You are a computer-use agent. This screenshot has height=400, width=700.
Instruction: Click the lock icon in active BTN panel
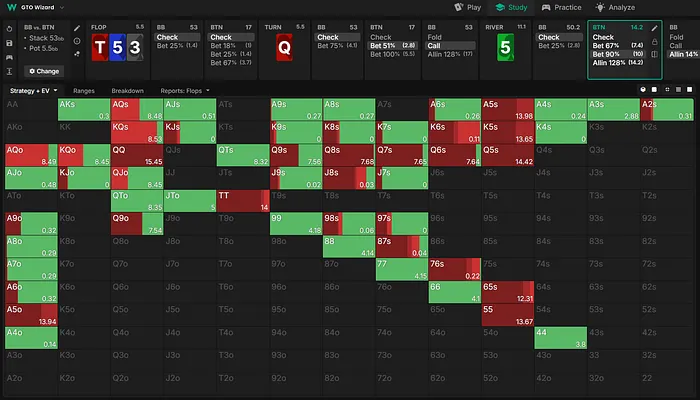point(655,42)
